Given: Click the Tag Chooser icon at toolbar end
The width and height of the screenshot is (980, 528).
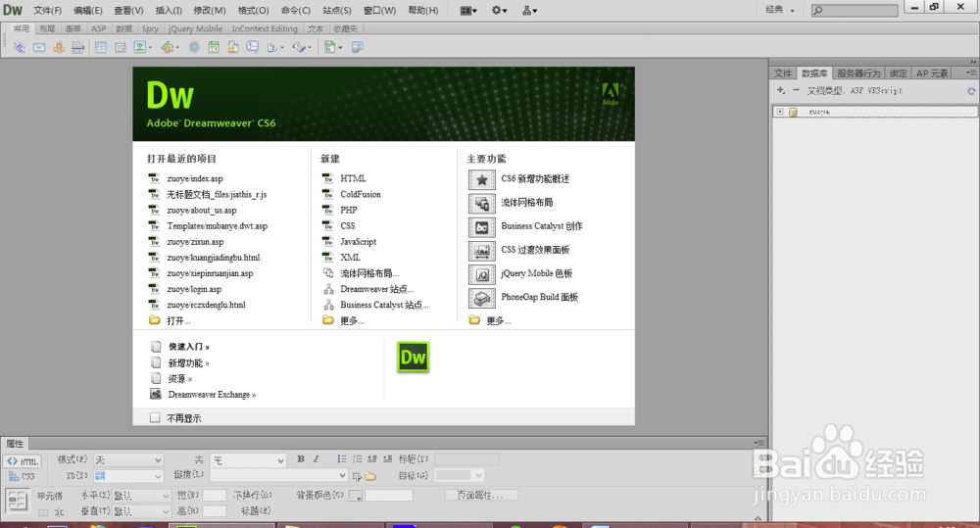Looking at the screenshot, I should 358,47.
